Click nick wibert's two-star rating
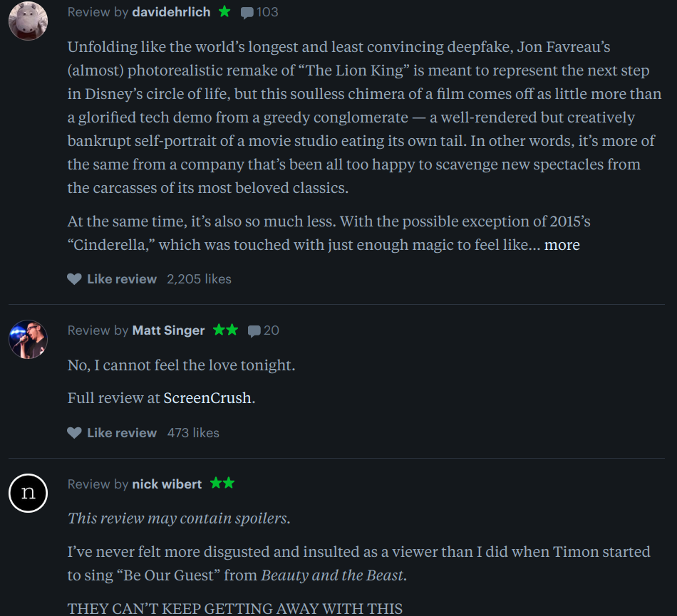677x616 pixels. pyautogui.click(x=222, y=484)
